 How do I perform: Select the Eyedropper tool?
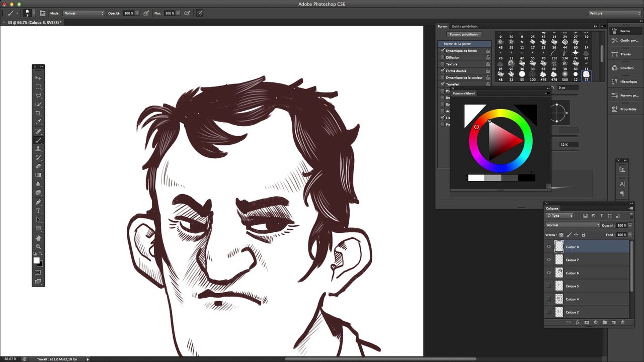tap(38, 122)
